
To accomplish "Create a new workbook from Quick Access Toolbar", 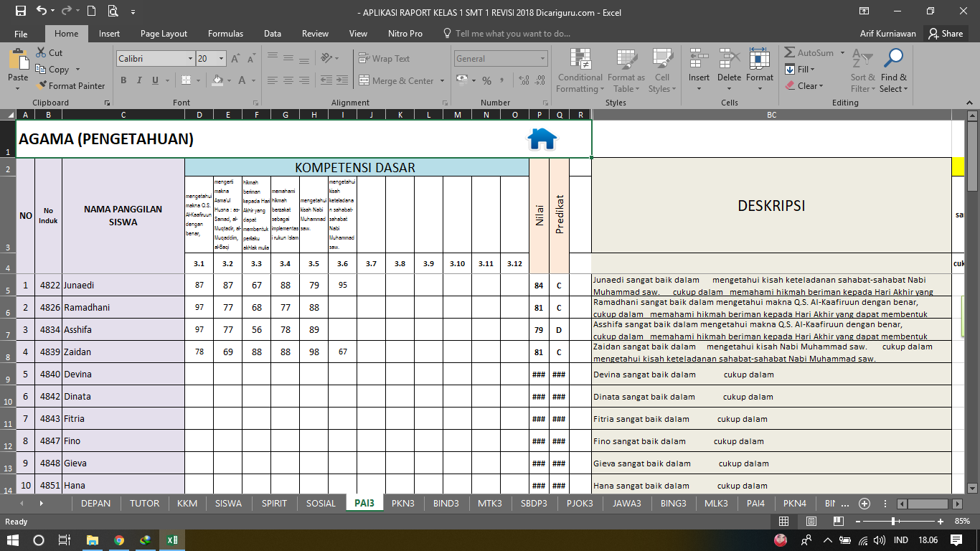I will [91, 11].
